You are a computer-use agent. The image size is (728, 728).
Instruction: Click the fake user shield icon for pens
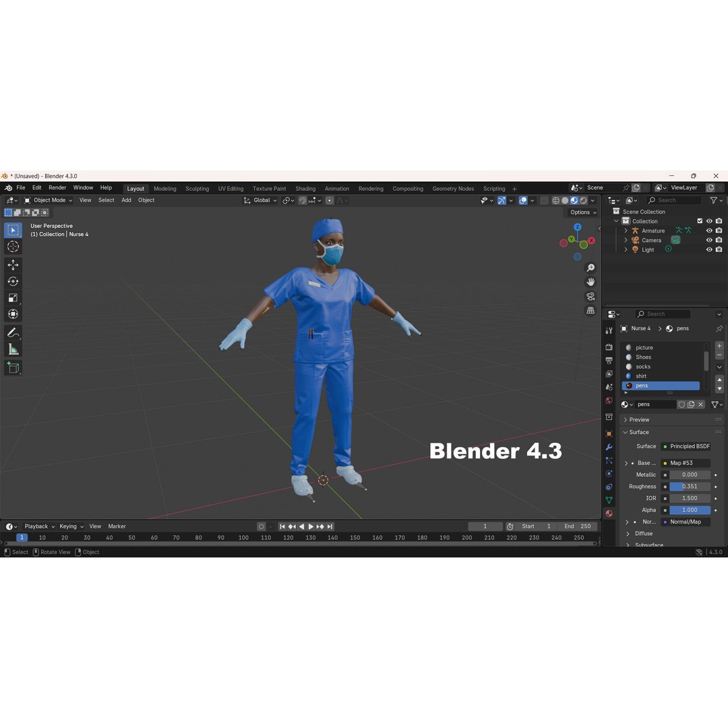[681, 404]
